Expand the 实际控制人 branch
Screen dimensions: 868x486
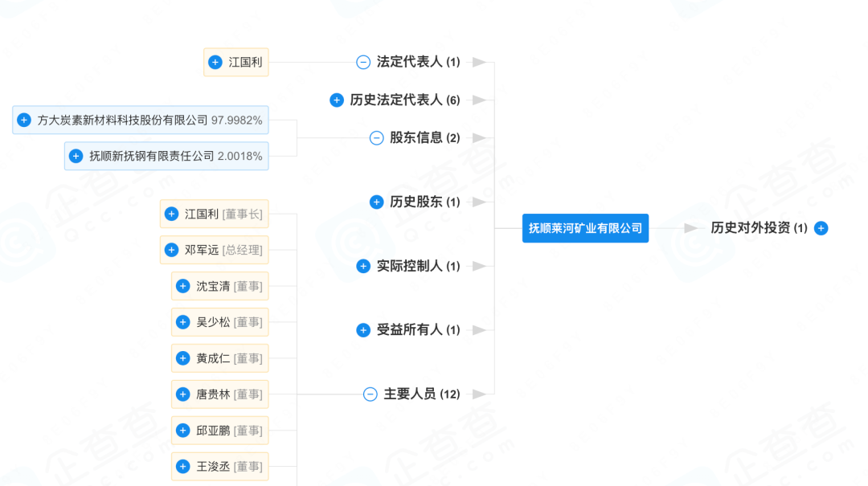pos(363,266)
